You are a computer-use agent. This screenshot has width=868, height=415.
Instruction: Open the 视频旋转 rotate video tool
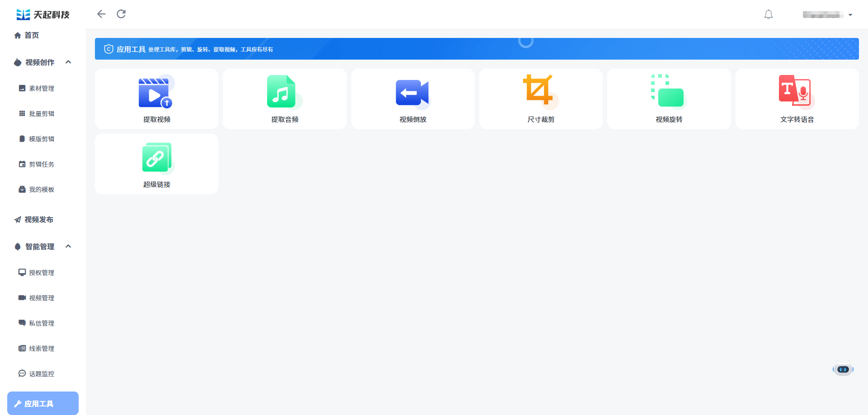click(x=669, y=99)
